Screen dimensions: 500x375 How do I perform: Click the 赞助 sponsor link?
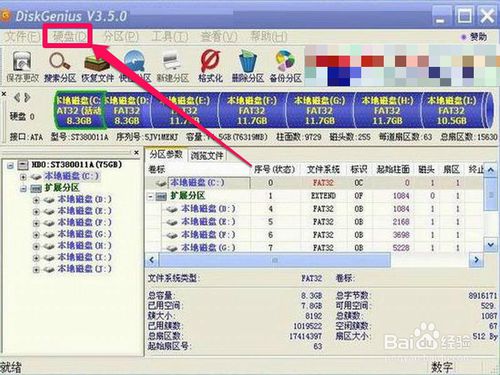[x=474, y=37]
